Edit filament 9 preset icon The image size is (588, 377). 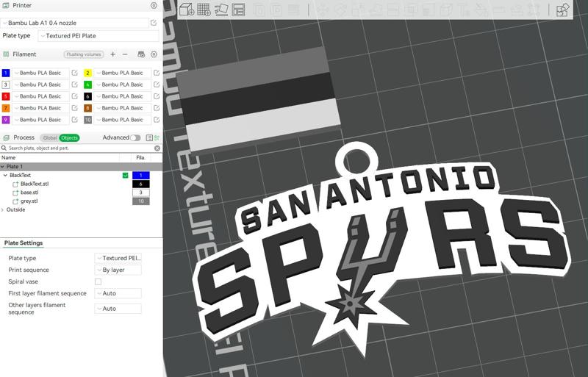click(x=75, y=119)
